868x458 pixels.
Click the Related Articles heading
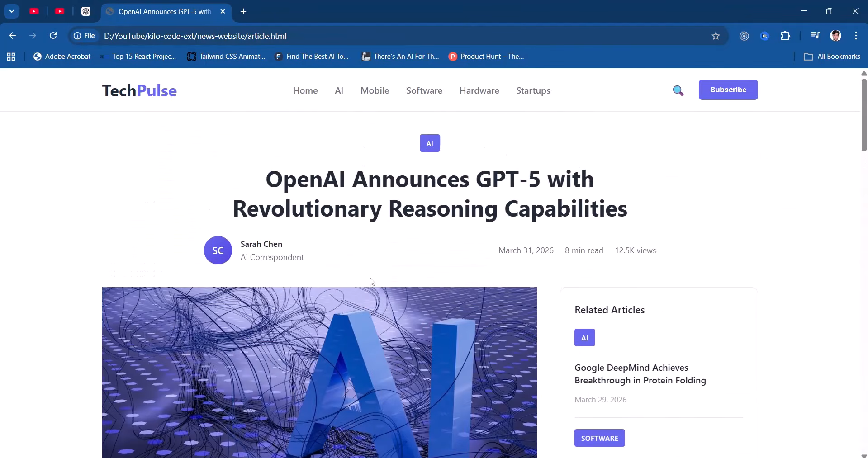[610, 310]
